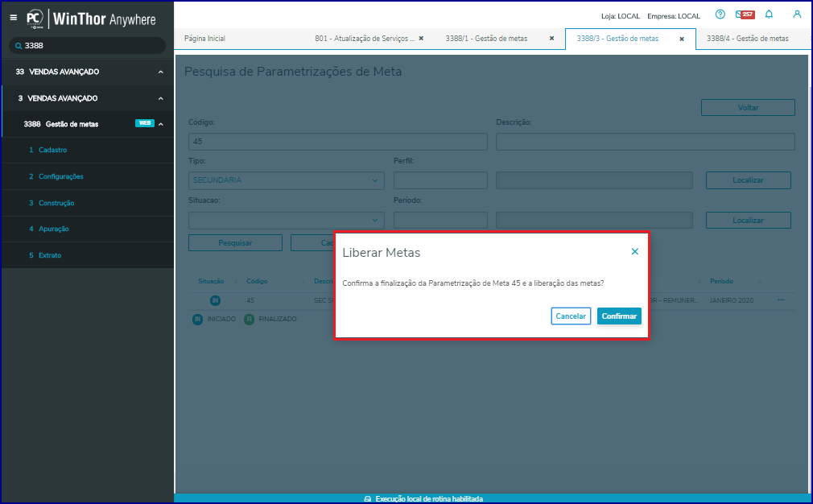Switch to Página Inicial tab
813x504 pixels.
(x=204, y=39)
